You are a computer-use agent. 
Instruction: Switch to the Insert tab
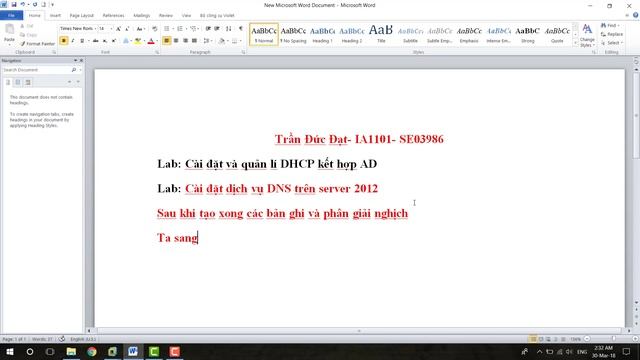coord(55,16)
